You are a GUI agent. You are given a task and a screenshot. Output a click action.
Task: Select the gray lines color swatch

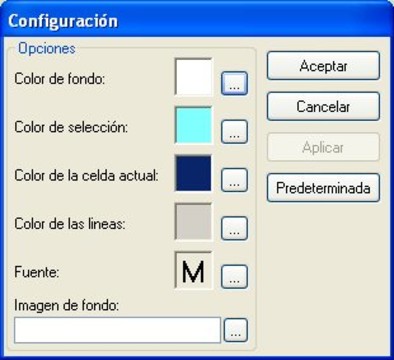(193, 222)
